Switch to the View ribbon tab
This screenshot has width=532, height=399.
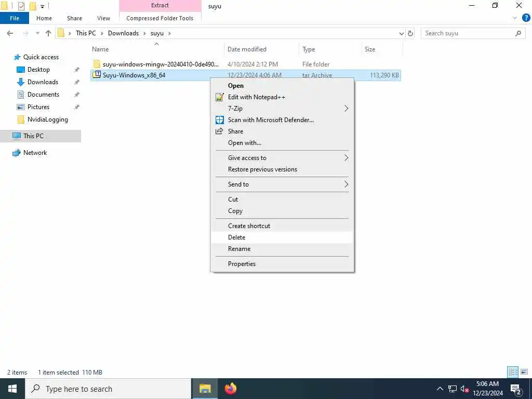[x=103, y=18]
